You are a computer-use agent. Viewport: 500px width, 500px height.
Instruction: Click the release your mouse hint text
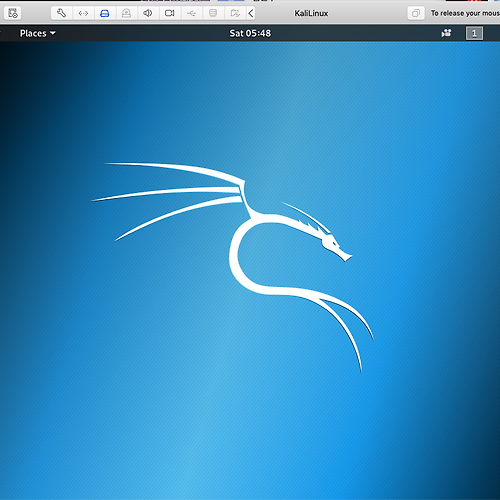coord(465,13)
